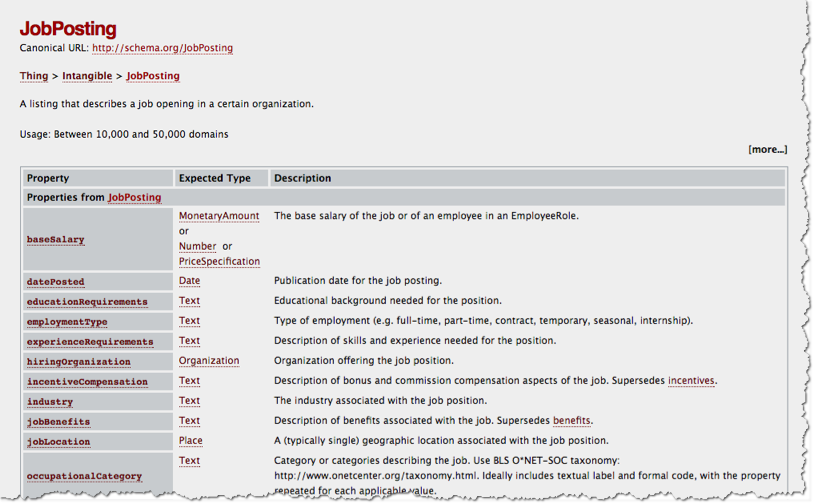
Task: Open the industry property link
Action: tap(50, 401)
